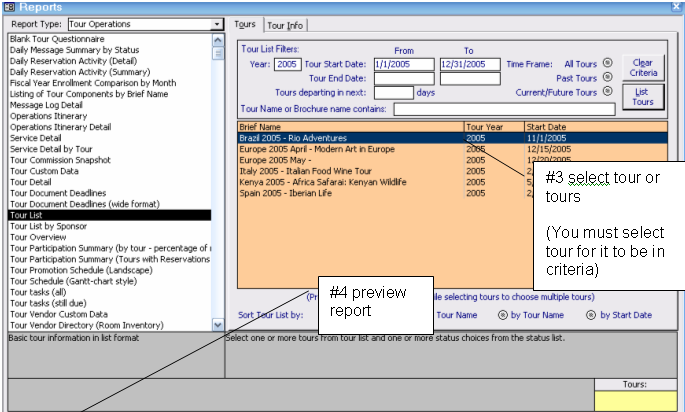The image size is (685, 412).
Task: Click the Year input field
Action: 287,64
